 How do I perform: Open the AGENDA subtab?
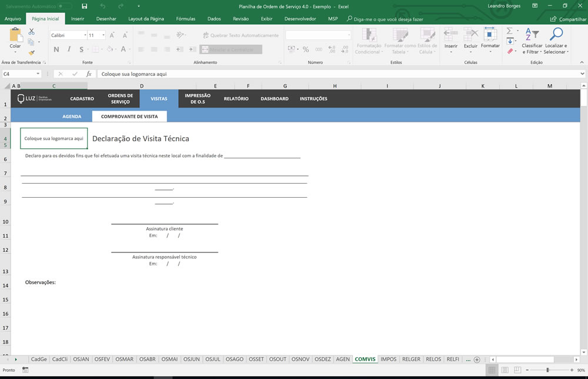click(x=72, y=117)
